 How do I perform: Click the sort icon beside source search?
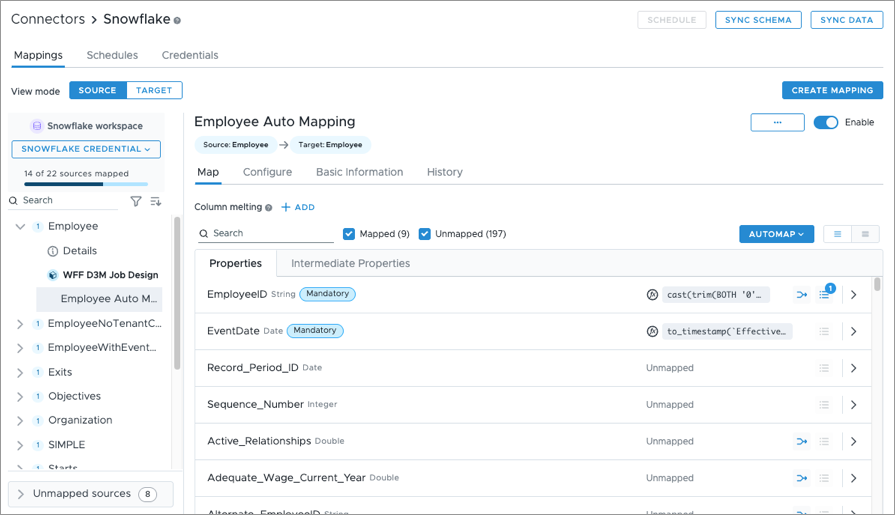(156, 201)
